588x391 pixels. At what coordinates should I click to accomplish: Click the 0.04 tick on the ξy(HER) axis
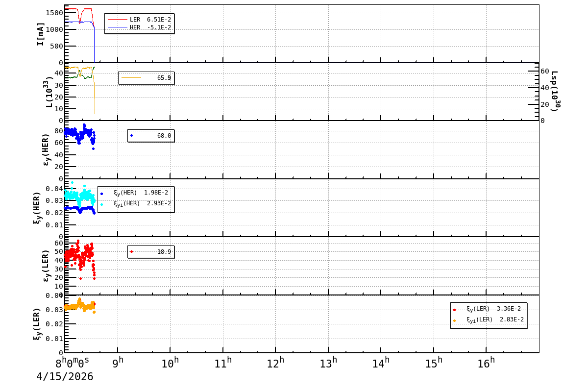(x=54, y=189)
